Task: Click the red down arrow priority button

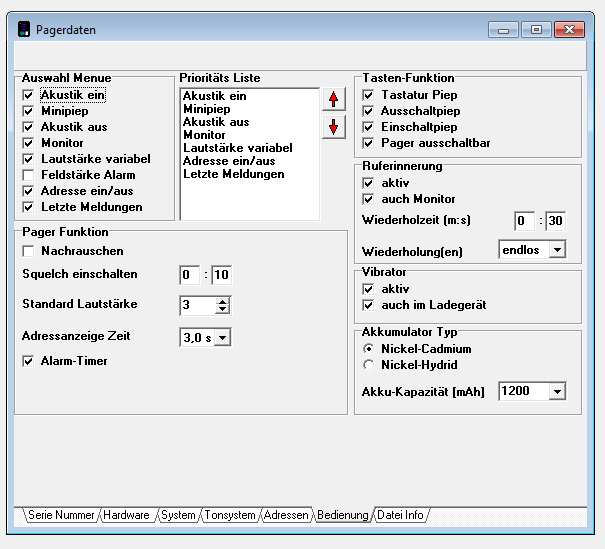Action: coord(333,126)
